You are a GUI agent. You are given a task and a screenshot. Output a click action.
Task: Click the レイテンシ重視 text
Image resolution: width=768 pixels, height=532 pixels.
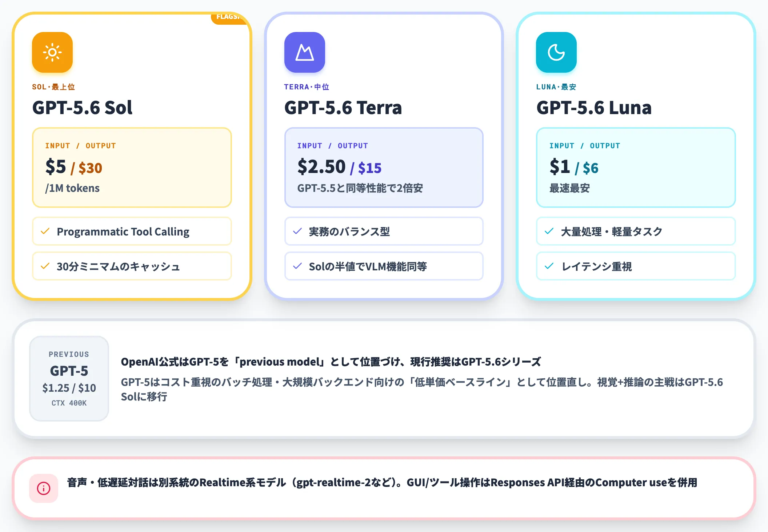coord(596,266)
